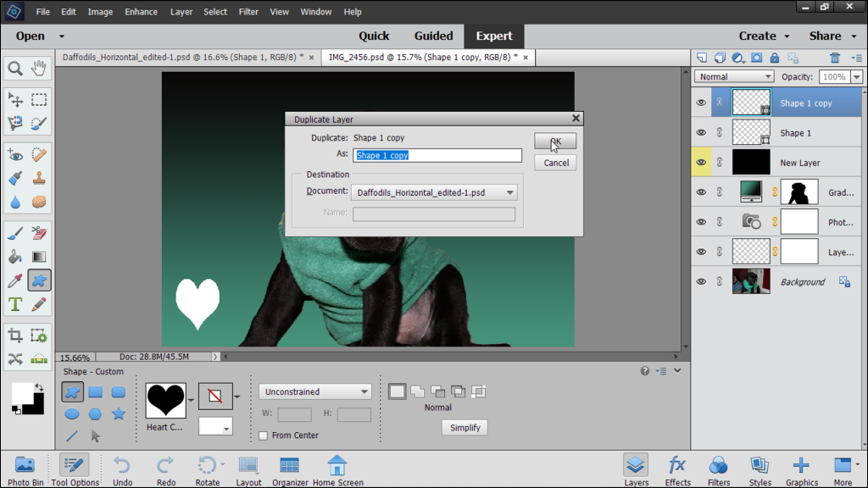The width and height of the screenshot is (868, 488).
Task: Hide the Shape 1 layer
Action: pos(701,133)
